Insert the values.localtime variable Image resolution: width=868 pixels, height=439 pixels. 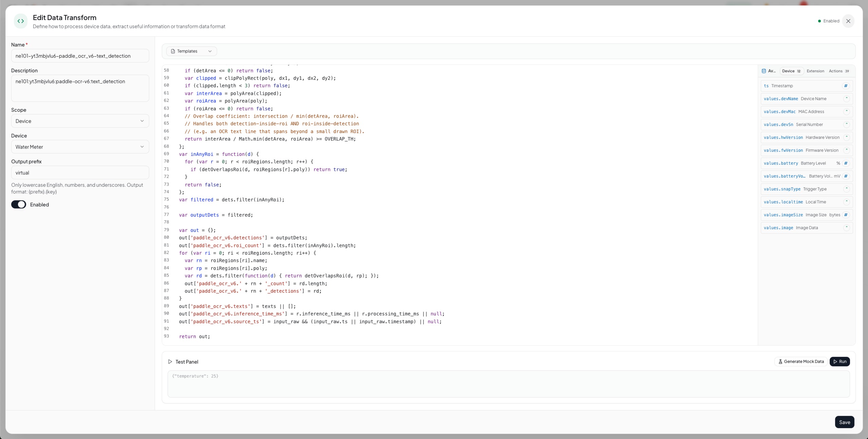807,202
